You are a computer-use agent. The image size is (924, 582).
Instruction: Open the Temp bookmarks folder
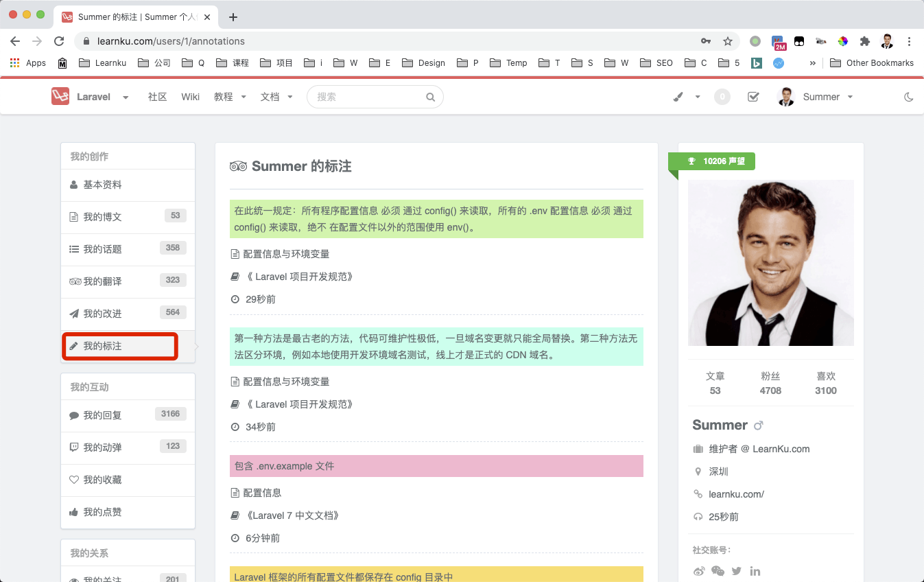tap(509, 62)
